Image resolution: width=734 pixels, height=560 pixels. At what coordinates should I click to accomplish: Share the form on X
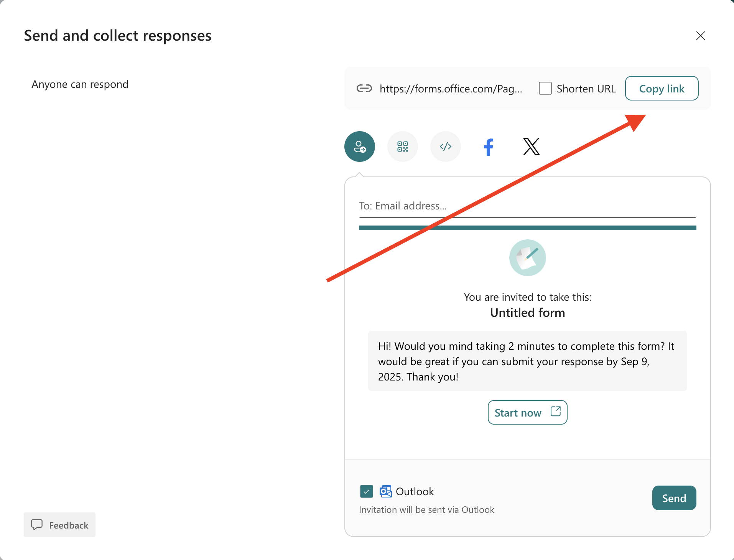[531, 147]
